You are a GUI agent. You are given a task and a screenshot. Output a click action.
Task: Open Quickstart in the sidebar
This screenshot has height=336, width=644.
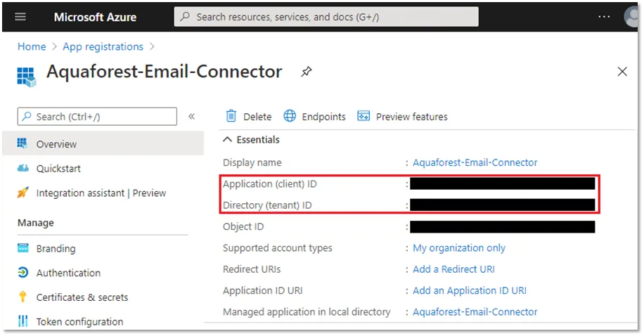tap(58, 169)
